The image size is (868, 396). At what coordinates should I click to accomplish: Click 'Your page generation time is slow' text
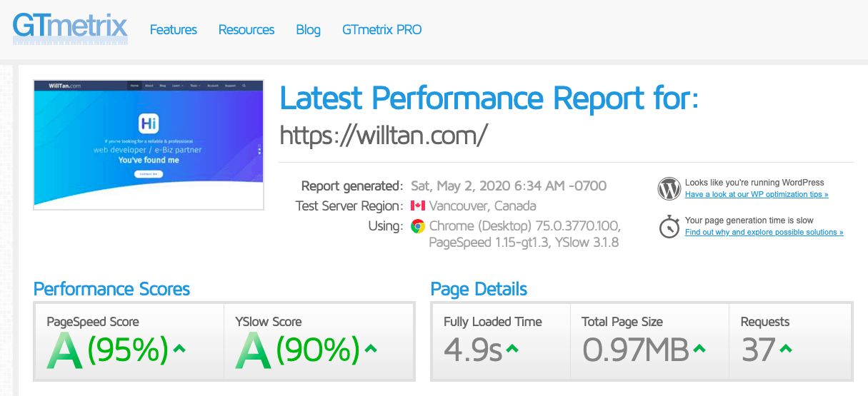pos(749,220)
